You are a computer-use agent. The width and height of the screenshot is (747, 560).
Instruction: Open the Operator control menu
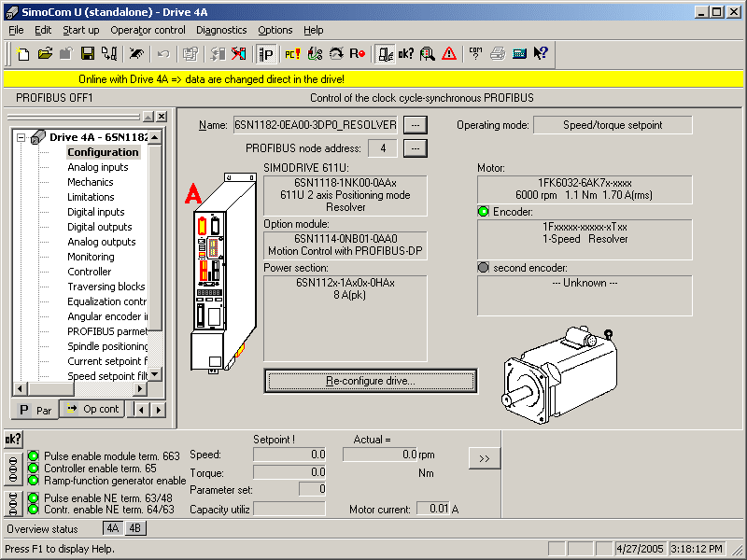click(x=148, y=30)
